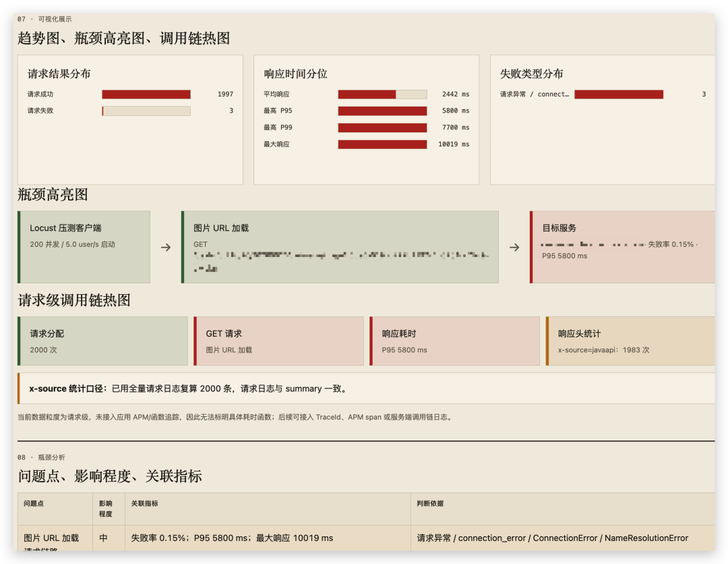Click the 08 · 瓶颈分析 section label
Viewport: 728px width, 564px height.
[41, 457]
